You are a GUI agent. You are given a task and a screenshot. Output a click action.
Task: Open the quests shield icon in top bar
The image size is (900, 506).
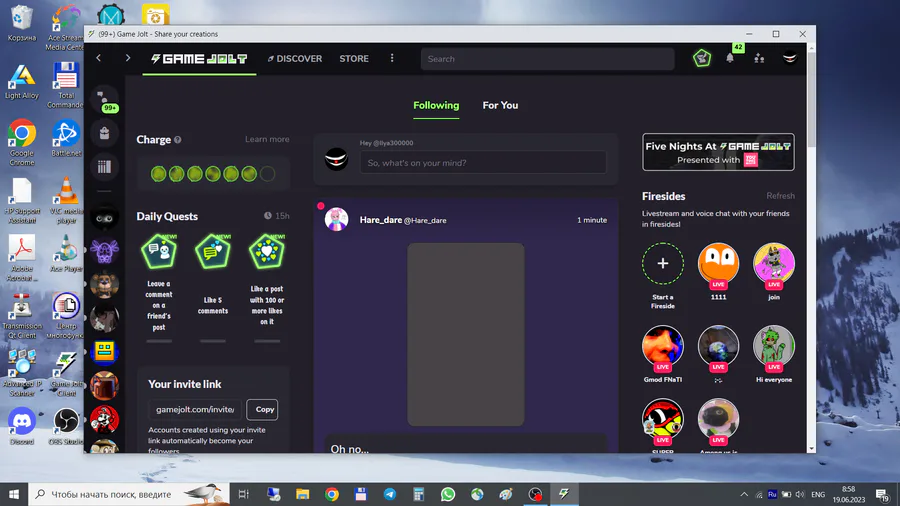702,58
